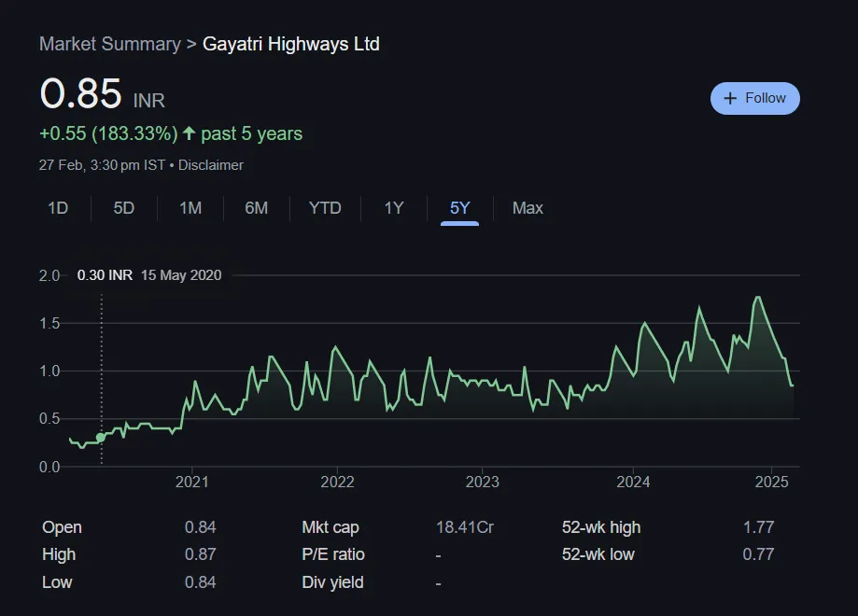Click the 52-wk low label
Viewport: 858px width, 616px height.
(598, 554)
